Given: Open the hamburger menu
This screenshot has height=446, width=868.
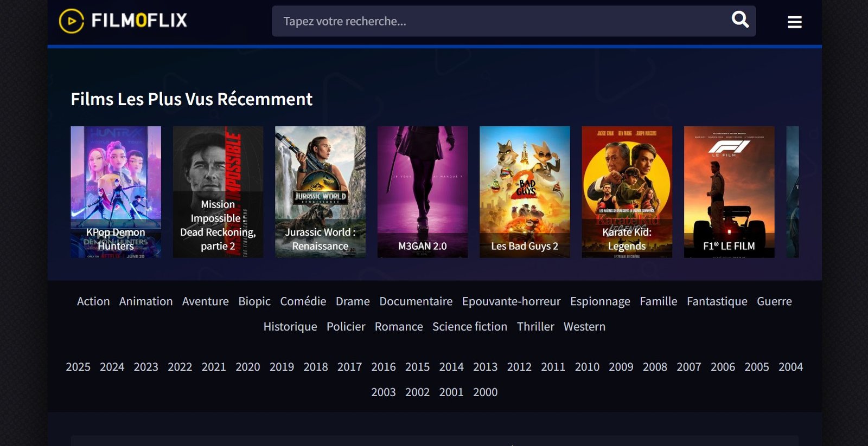Looking at the screenshot, I should coord(795,22).
